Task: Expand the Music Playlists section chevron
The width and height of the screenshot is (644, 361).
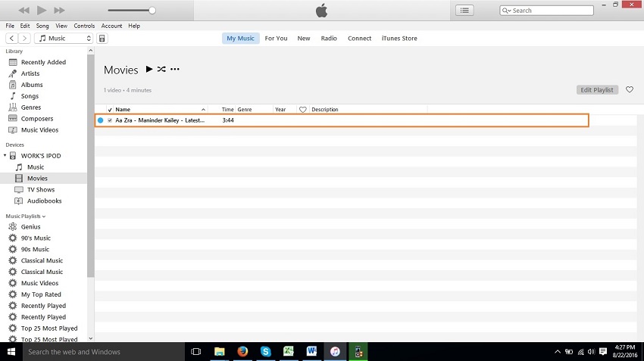Action: pos(44,216)
